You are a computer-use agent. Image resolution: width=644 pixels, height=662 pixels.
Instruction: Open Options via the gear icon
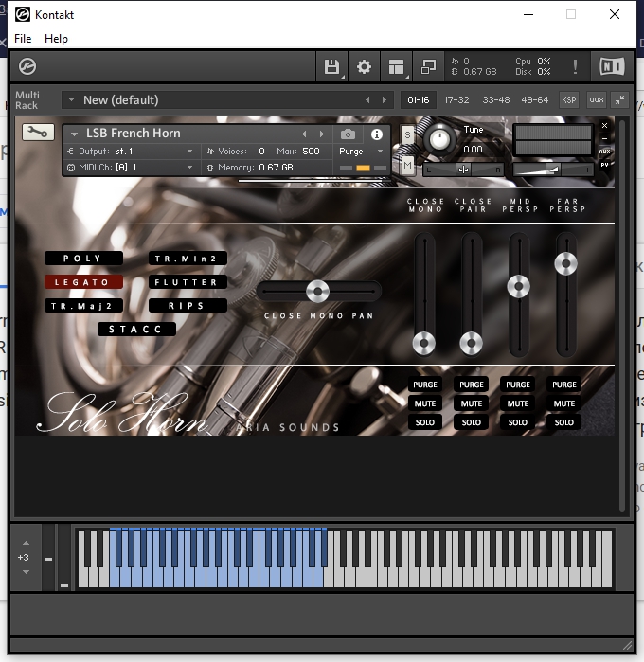pyautogui.click(x=364, y=66)
